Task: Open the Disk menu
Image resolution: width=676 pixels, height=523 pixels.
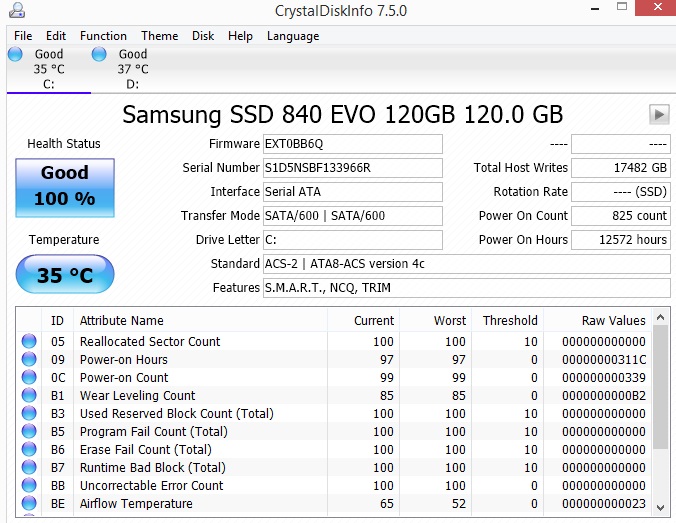Action: [x=203, y=36]
